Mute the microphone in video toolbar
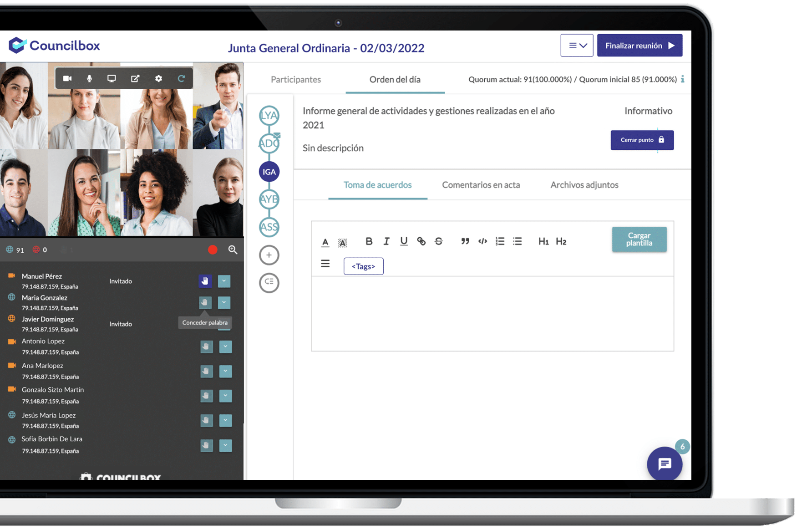Viewport: 812px width, 530px height. click(89, 78)
